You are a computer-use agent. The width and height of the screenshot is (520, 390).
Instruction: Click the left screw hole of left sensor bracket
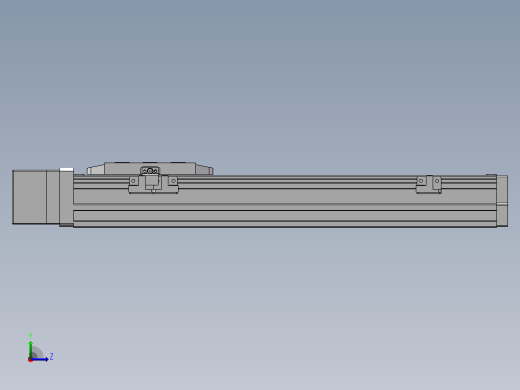133,181
